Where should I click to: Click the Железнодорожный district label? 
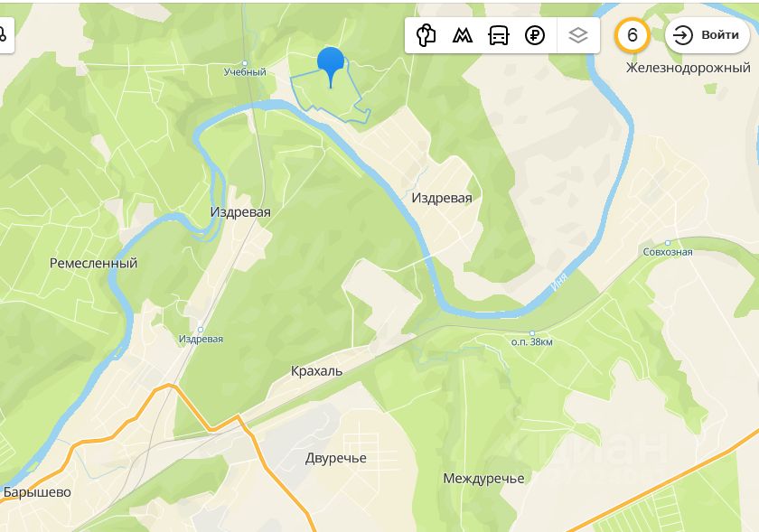(689, 69)
